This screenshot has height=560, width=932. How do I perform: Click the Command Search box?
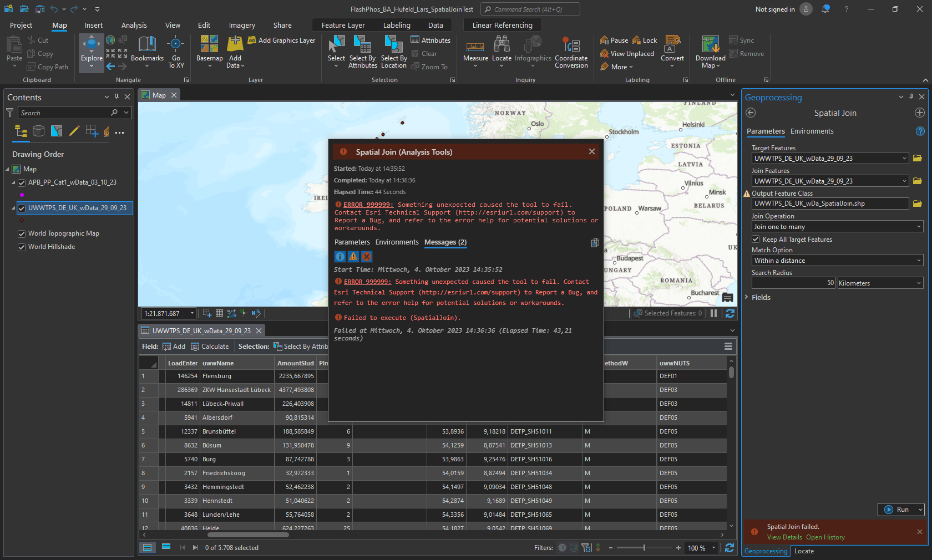coord(530,9)
